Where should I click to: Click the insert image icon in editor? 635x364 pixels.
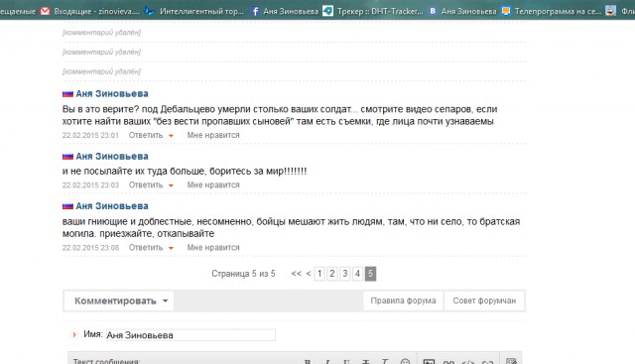[429, 361]
